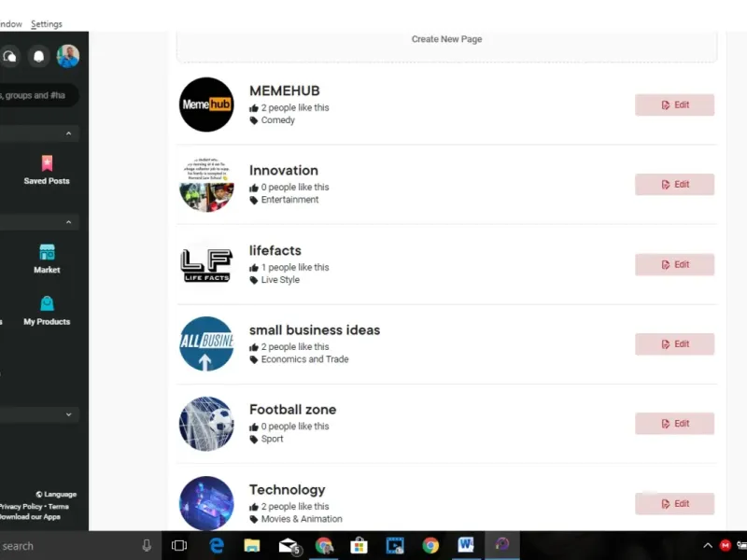Open the Innovation page avatar
The image size is (747, 560).
coord(206,184)
